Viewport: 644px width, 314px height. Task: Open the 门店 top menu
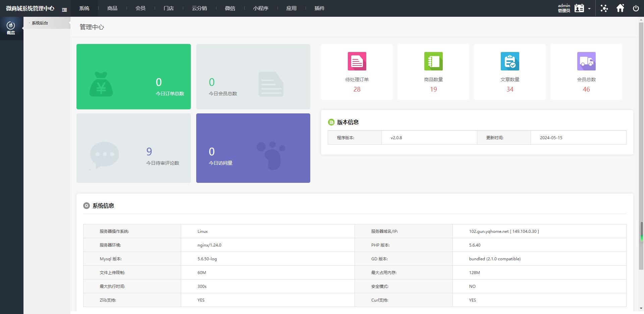pos(169,8)
